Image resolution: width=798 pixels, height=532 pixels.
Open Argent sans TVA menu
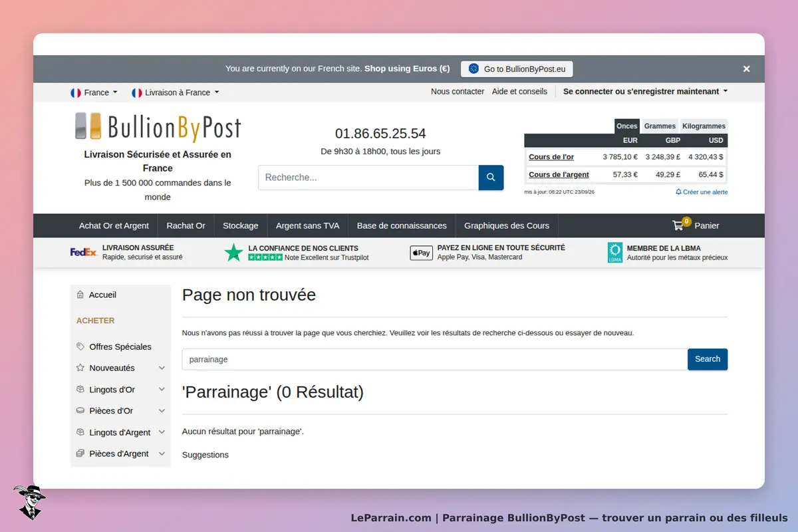coord(308,225)
